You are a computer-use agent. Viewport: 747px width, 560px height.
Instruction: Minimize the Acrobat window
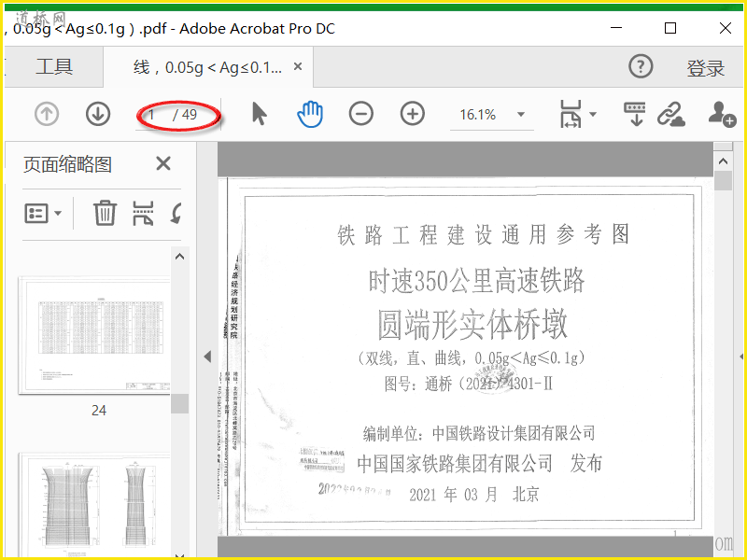pyautogui.click(x=616, y=28)
